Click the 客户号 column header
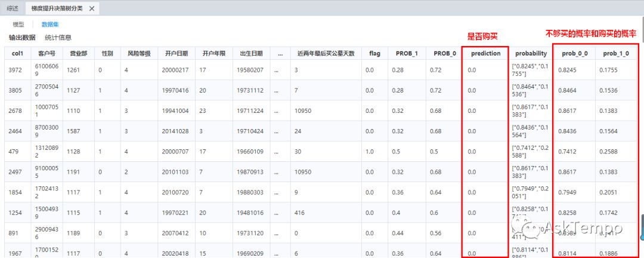The image size is (644, 258). point(47,54)
